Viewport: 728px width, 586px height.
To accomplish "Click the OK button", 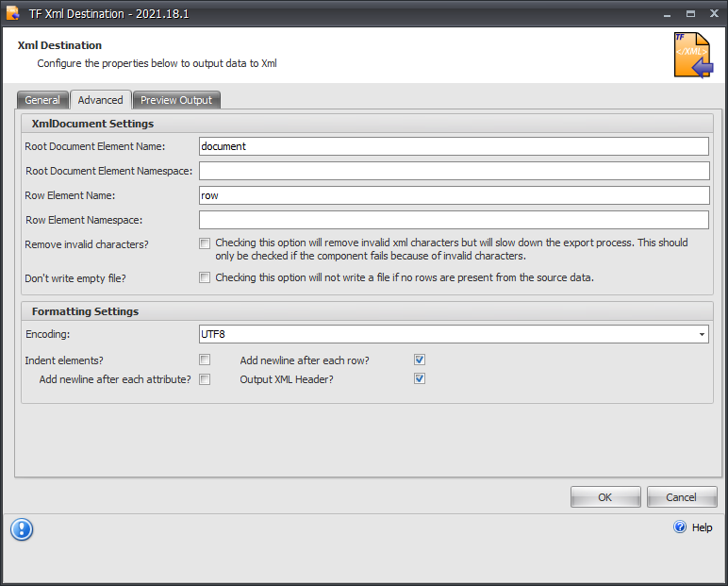I will point(605,497).
